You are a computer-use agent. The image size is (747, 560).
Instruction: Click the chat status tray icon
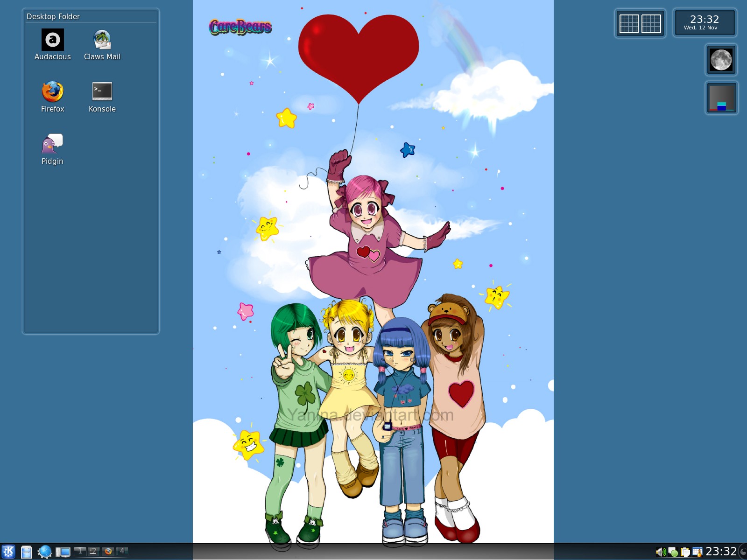pyautogui.click(x=673, y=552)
